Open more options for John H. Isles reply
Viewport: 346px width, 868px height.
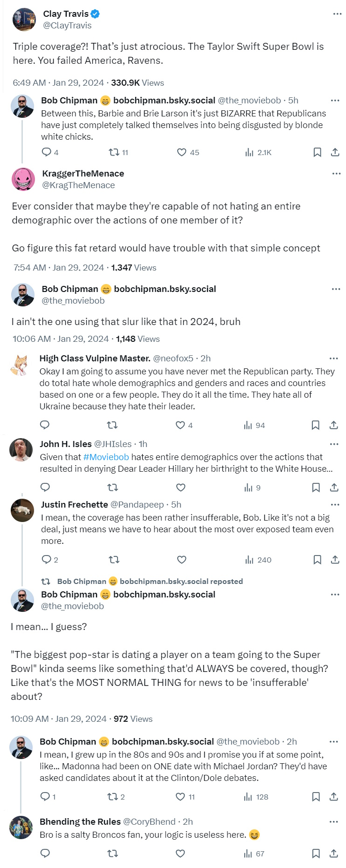pos(334,444)
